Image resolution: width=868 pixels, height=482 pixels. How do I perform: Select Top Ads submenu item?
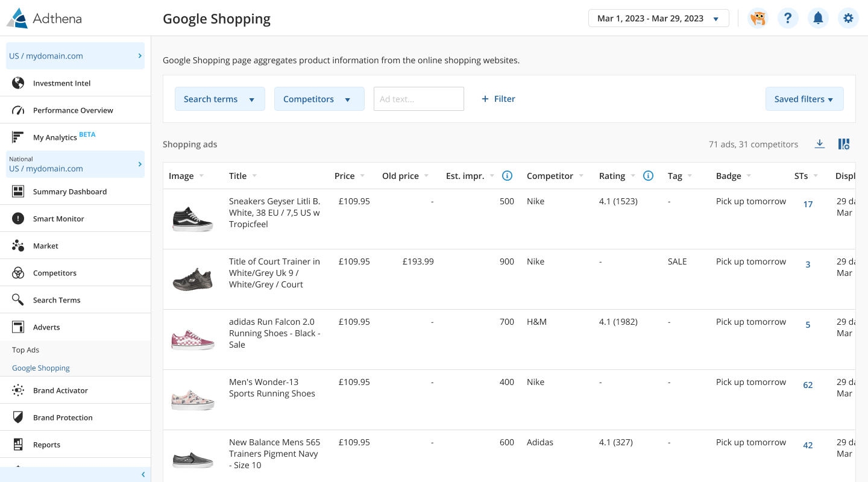point(25,350)
